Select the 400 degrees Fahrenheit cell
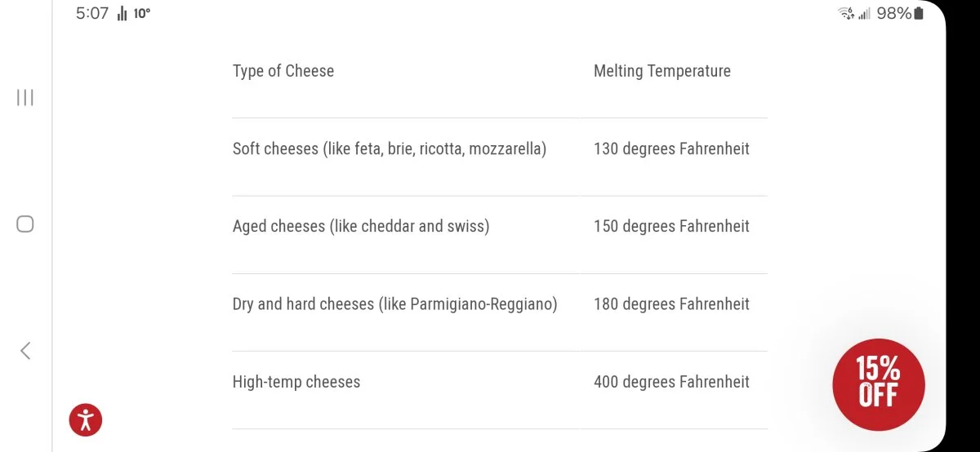980x452 pixels. (x=671, y=382)
